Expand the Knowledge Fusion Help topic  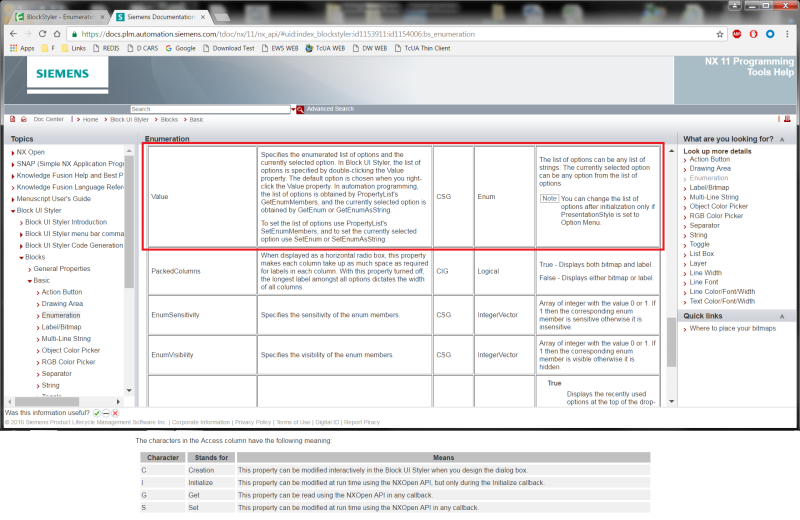(x=13, y=176)
